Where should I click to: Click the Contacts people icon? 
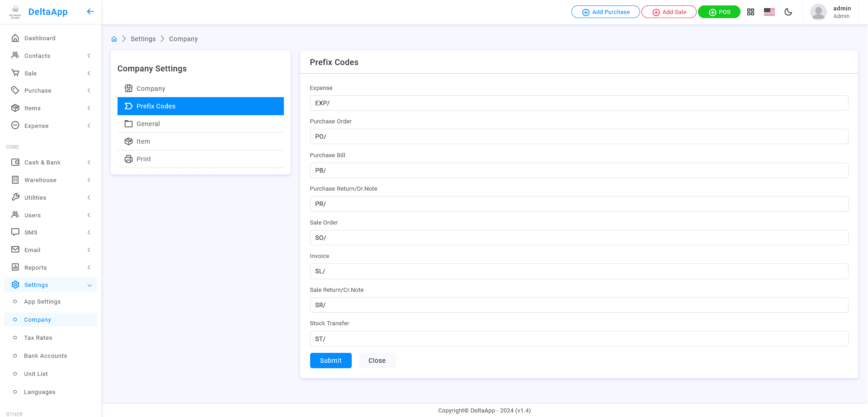15,55
